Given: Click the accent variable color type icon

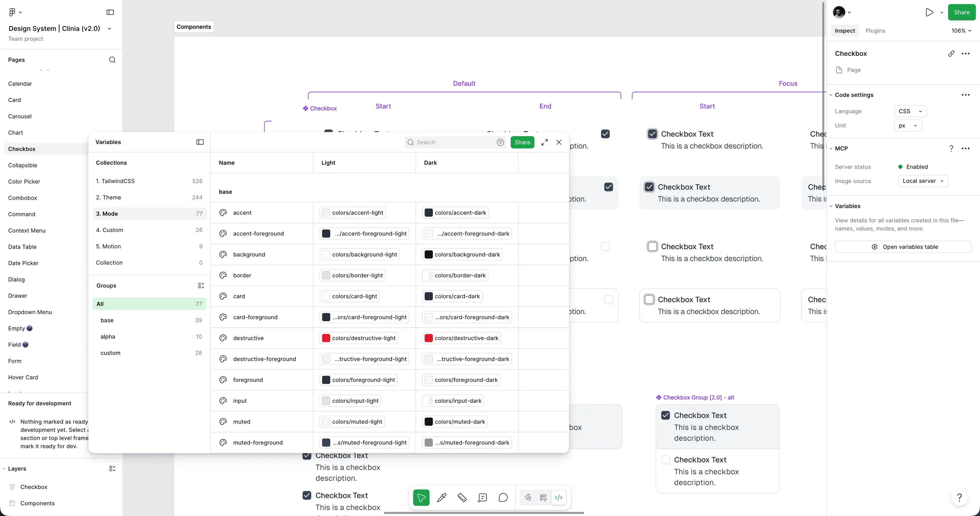Looking at the screenshot, I should pyautogui.click(x=223, y=213).
